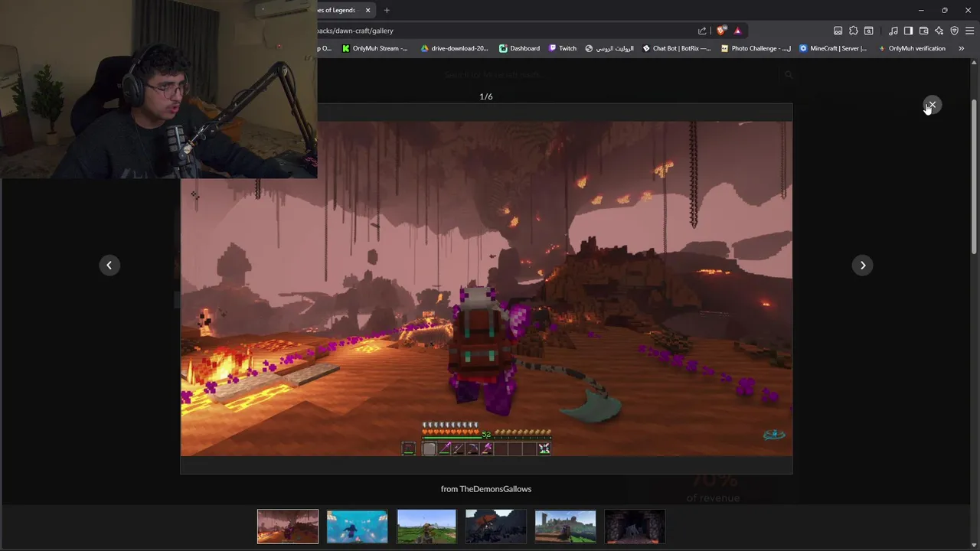
Task: Open the drive-download-20... bookmark
Action: pos(454,48)
